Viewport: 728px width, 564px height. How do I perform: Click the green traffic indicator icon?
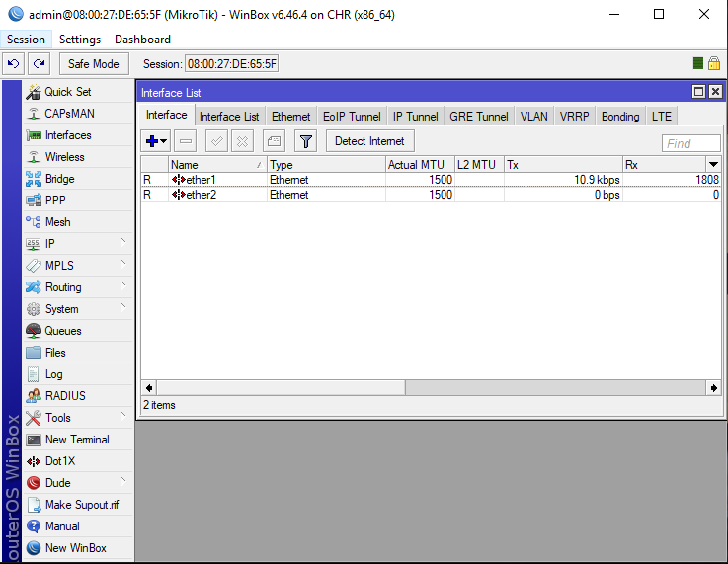tap(697, 63)
